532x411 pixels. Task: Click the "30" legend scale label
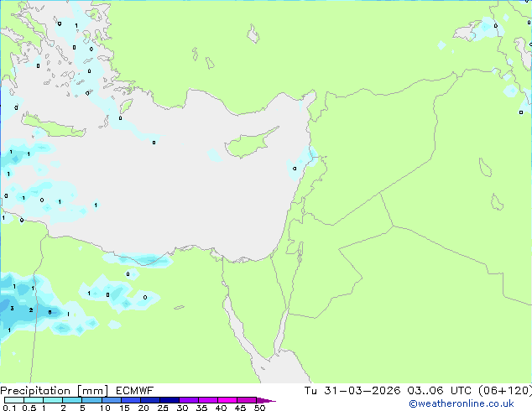click(x=182, y=408)
